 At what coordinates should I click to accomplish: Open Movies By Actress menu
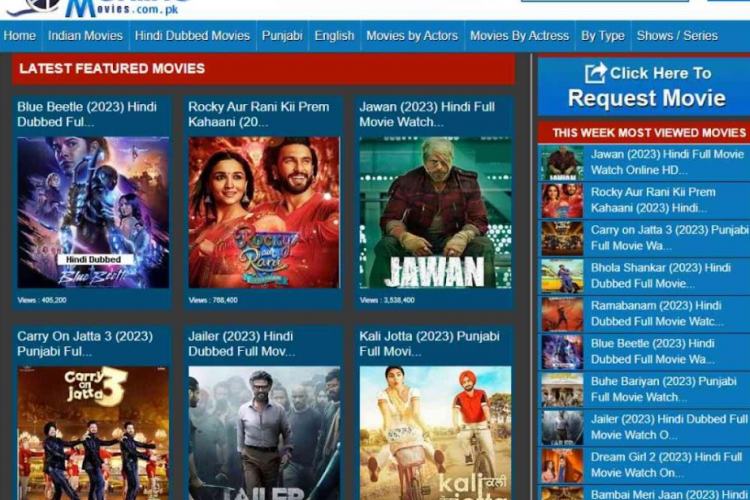(x=519, y=36)
